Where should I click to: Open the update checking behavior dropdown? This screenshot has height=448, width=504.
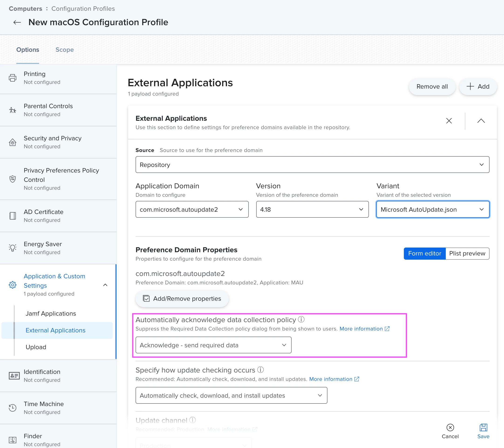tap(231, 395)
